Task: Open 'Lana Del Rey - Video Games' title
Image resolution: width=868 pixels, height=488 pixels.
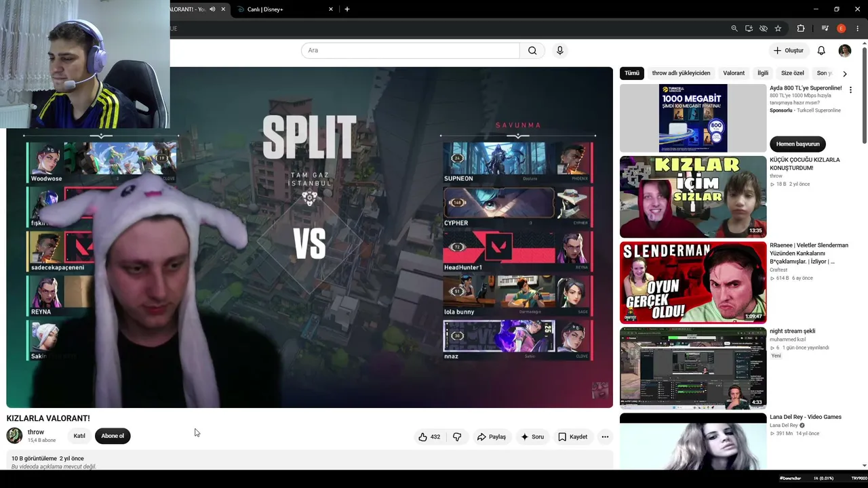Action: (806, 417)
